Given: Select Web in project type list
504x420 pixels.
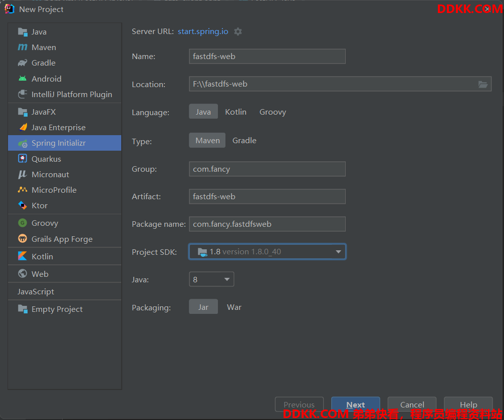Looking at the screenshot, I should 65,274.
